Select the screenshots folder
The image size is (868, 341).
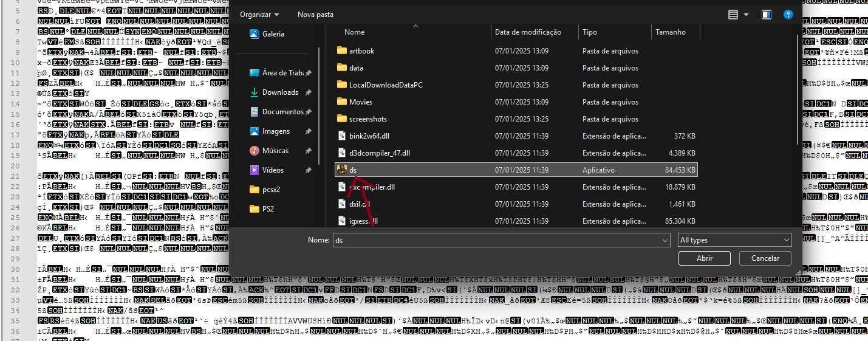pos(516,119)
